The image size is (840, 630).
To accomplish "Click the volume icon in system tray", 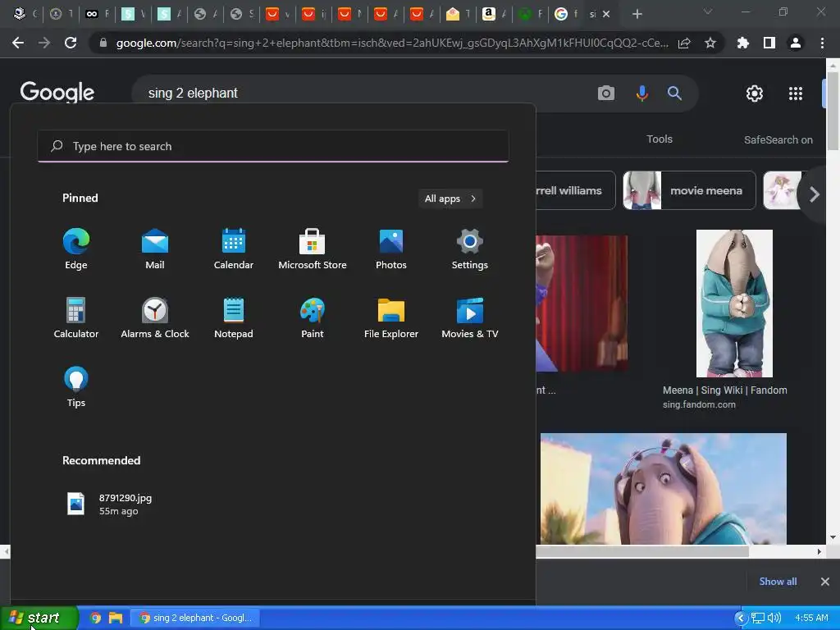I will [774, 618].
